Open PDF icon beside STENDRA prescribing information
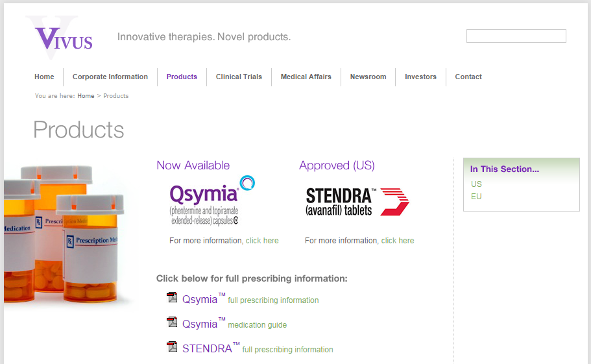591x364 pixels. pyautogui.click(x=173, y=346)
